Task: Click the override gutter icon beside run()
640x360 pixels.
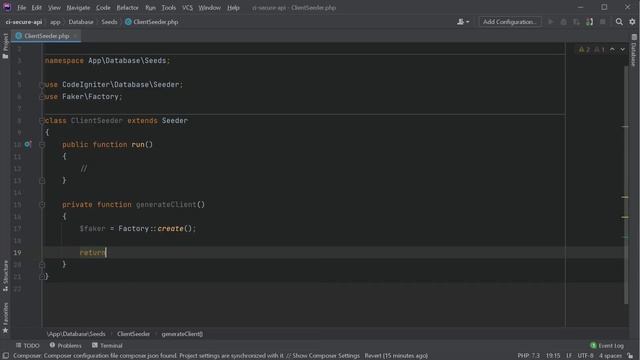Action: point(27,144)
